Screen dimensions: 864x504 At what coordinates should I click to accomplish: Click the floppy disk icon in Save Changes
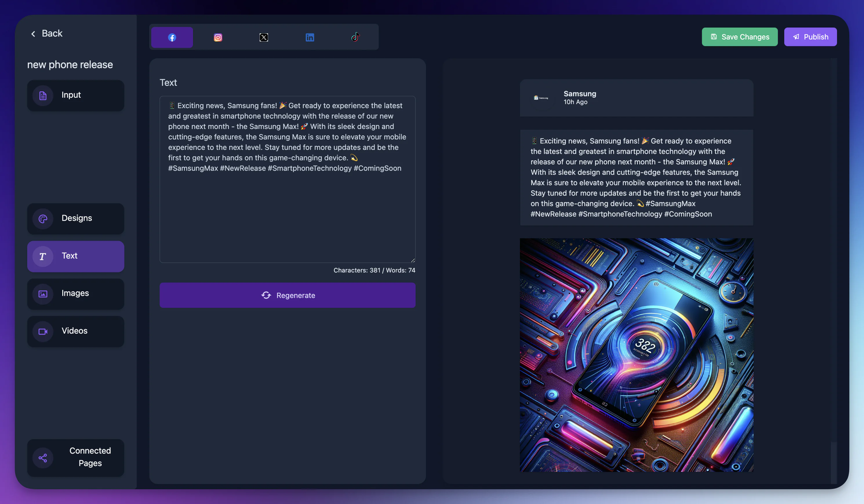[714, 37]
